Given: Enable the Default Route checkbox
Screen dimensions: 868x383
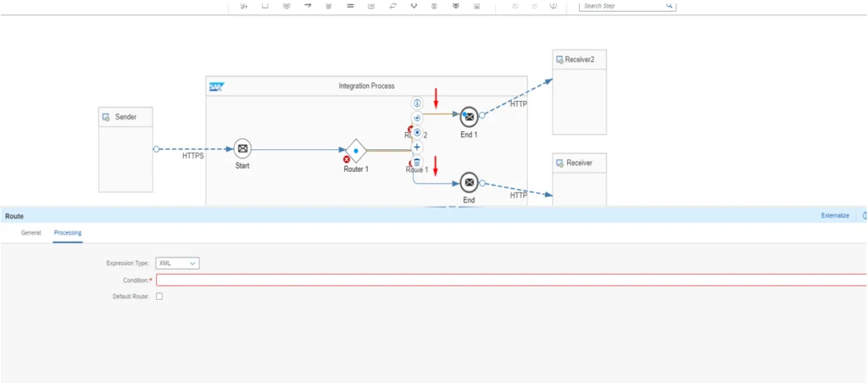Looking at the screenshot, I should tap(159, 297).
